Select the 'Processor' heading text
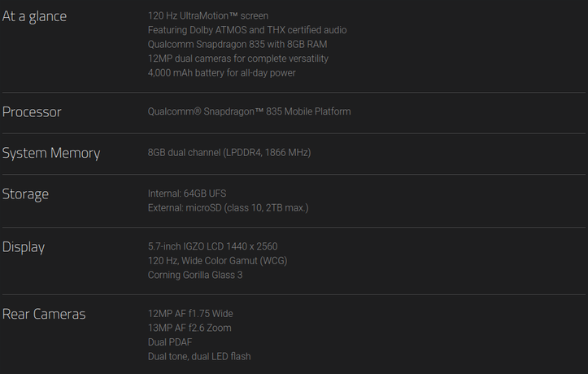 pos(32,111)
